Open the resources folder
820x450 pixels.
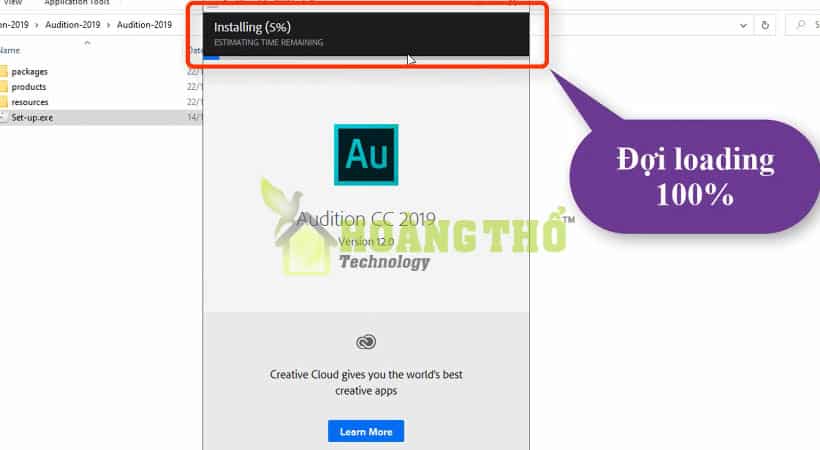tap(30, 102)
